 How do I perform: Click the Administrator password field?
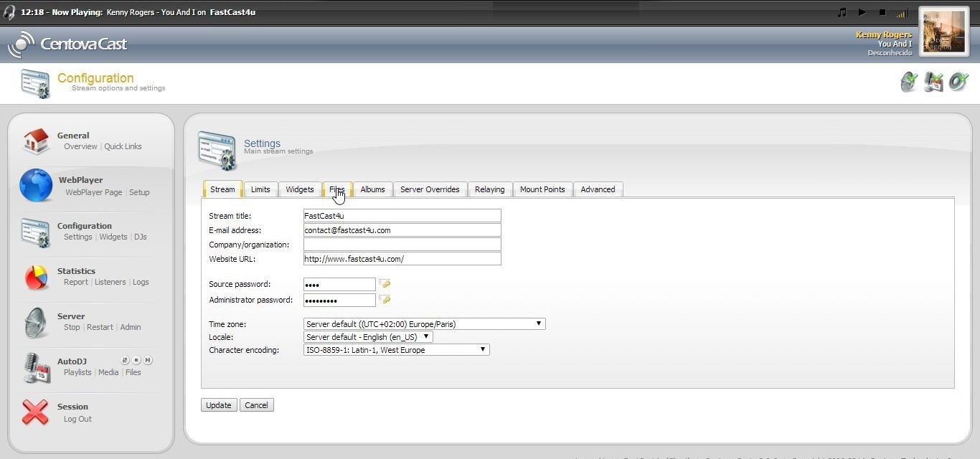339,300
